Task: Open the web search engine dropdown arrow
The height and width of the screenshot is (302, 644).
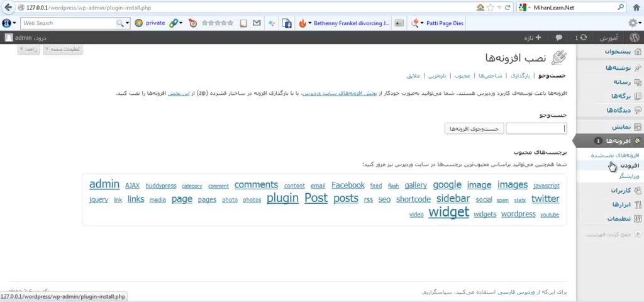Action: point(127,23)
